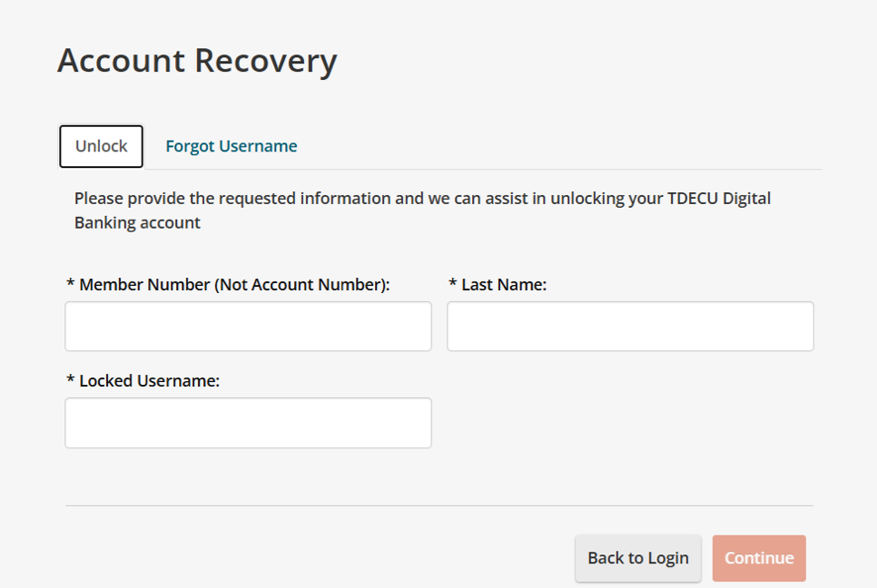877x588 pixels.
Task: Select the Unlock tab
Action: pos(102,146)
